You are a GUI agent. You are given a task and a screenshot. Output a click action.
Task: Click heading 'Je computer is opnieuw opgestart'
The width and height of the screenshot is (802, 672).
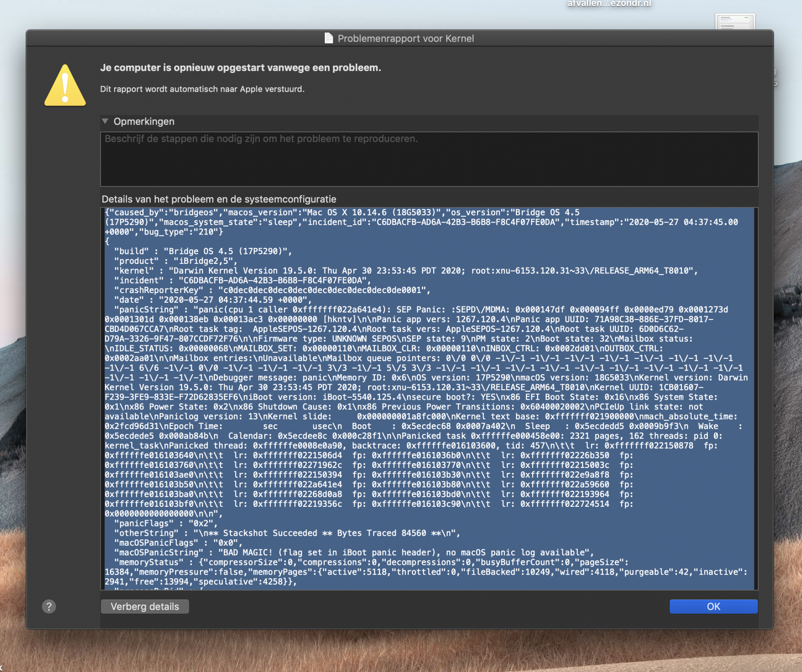coord(241,67)
